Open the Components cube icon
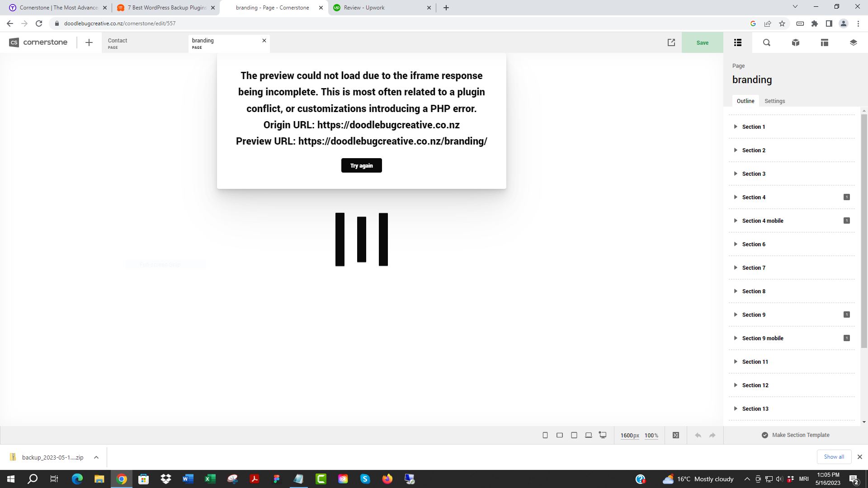Screen dimensions: 868x488 coord(796,42)
